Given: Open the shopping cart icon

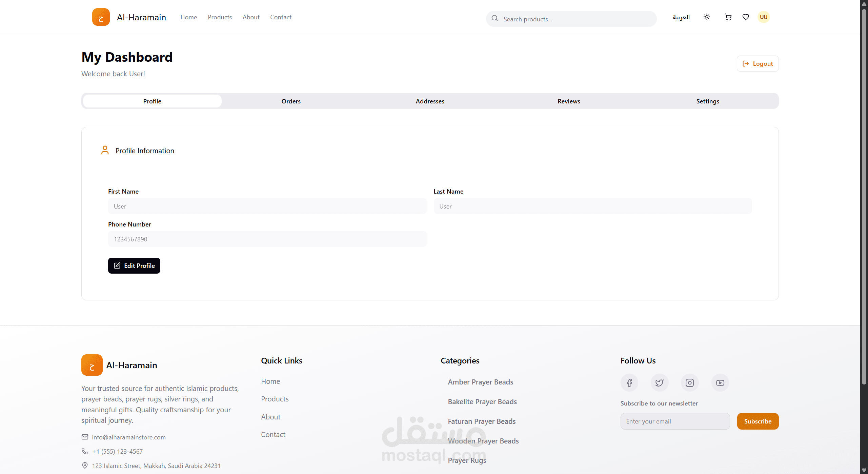Looking at the screenshot, I should point(728,17).
